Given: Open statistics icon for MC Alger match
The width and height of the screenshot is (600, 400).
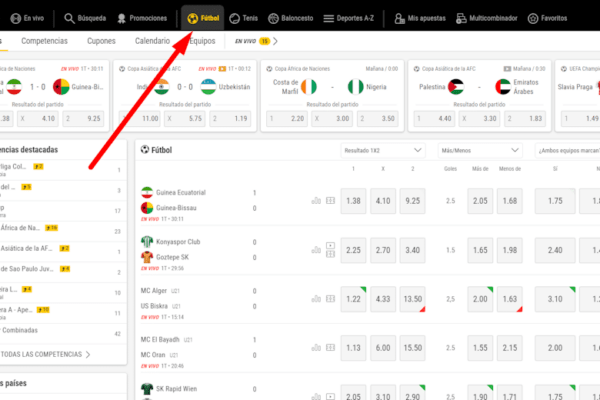Looking at the screenshot, I should click(x=316, y=299).
